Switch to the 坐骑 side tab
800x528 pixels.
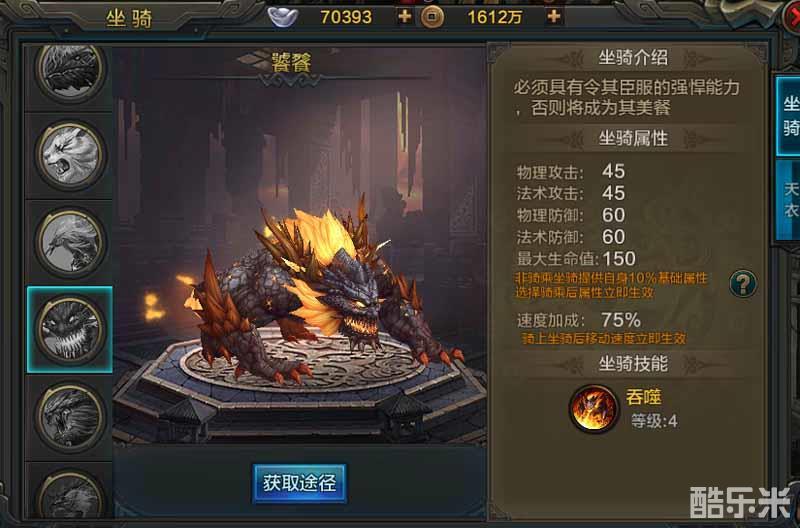tap(788, 116)
